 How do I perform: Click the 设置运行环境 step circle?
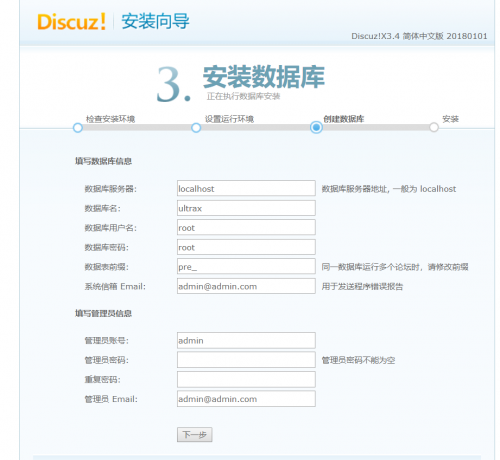[x=196, y=128]
